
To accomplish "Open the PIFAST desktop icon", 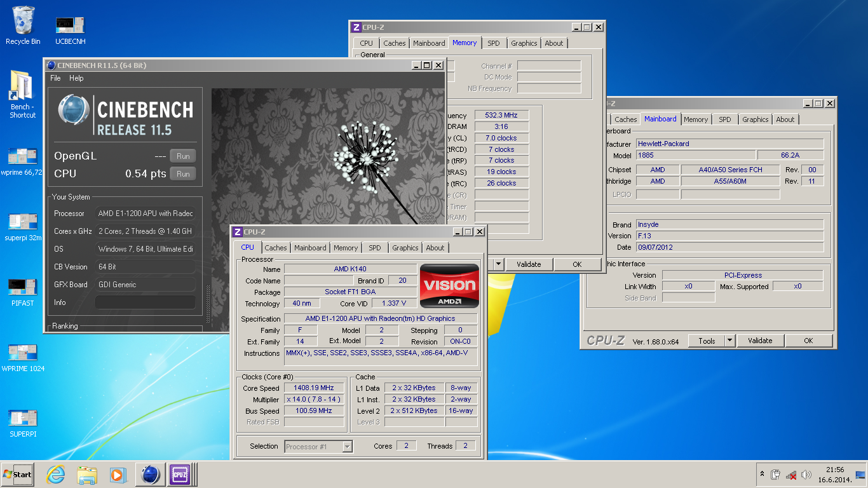I will 22,292.
